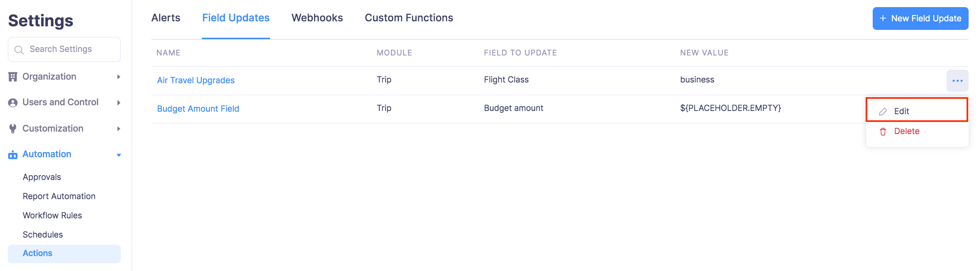Image resolution: width=980 pixels, height=271 pixels.
Task: Click the Automation robot icon
Action: (x=12, y=154)
